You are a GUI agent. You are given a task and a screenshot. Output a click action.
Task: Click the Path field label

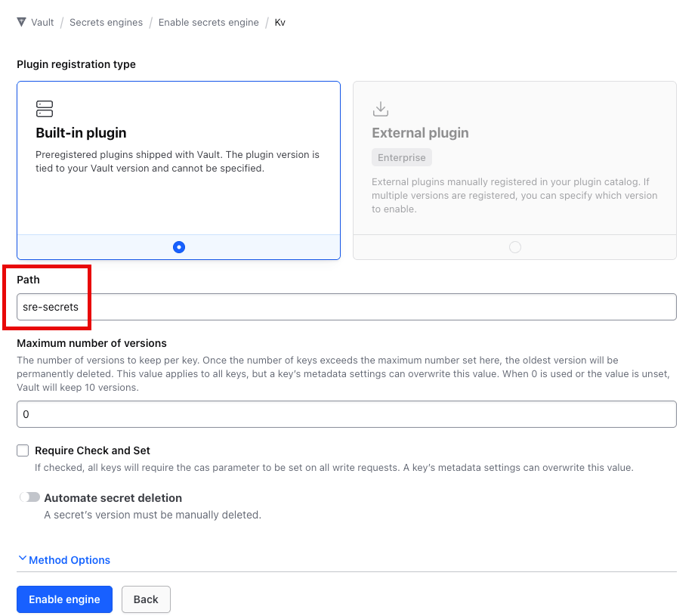(29, 280)
